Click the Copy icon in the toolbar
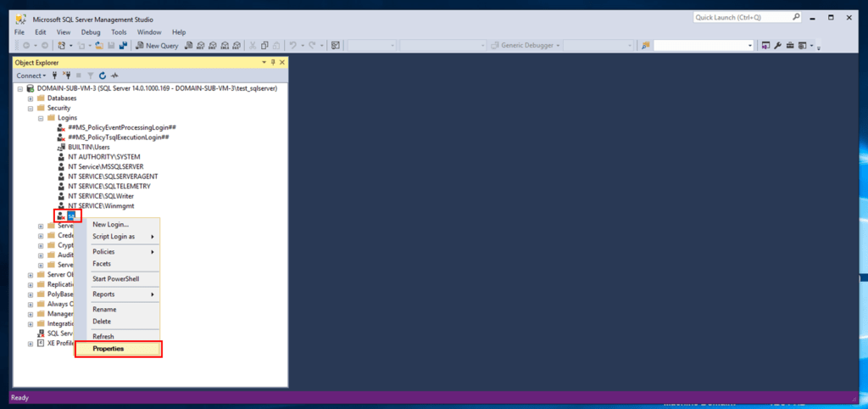The image size is (868, 409). click(264, 45)
